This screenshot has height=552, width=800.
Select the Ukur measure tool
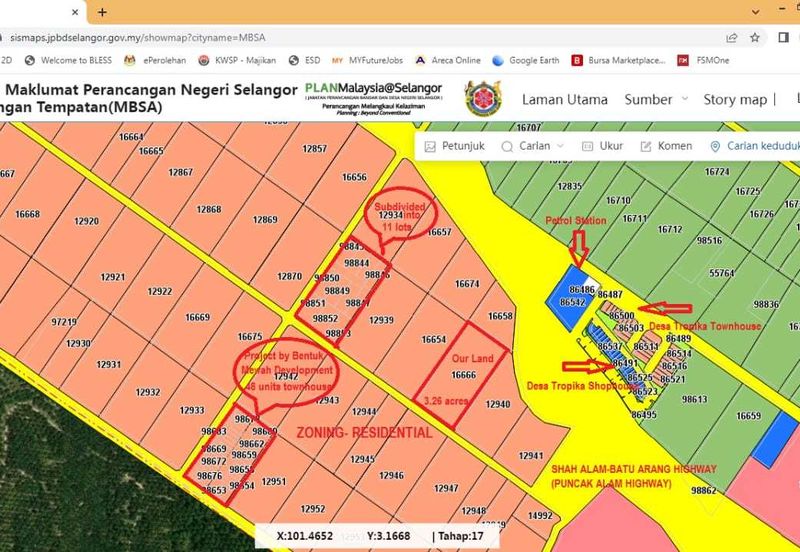coord(601,146)
